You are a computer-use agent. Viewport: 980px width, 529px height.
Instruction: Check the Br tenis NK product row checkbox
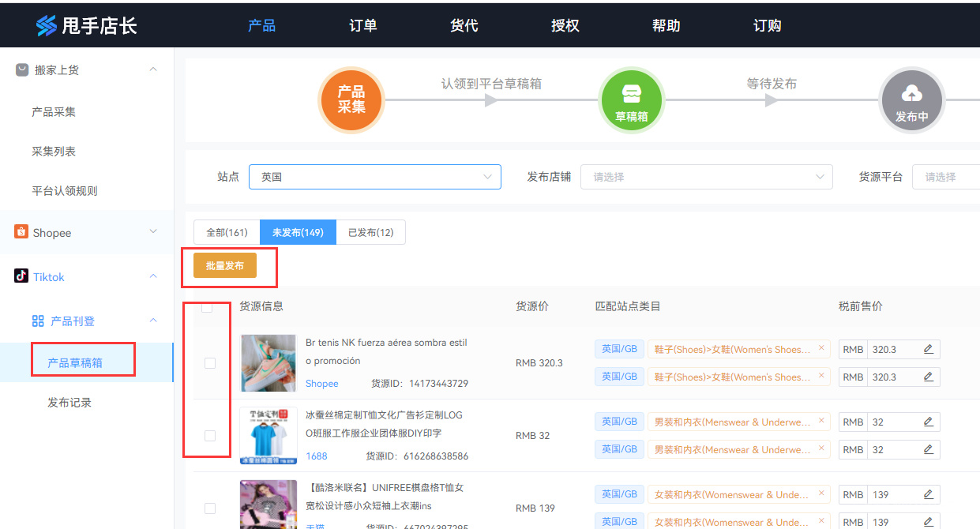click(x=210, y=363)
